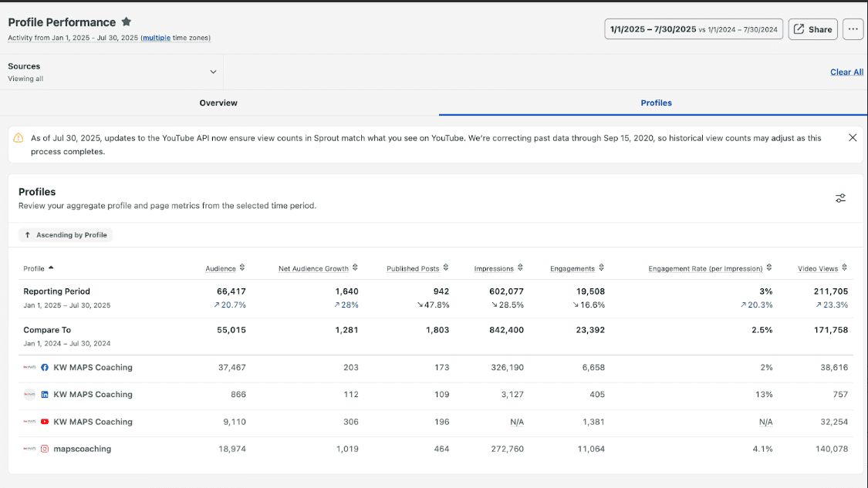Open the three-dot more options menu
This screenshot has height=488, width=868.
point(853,29)
